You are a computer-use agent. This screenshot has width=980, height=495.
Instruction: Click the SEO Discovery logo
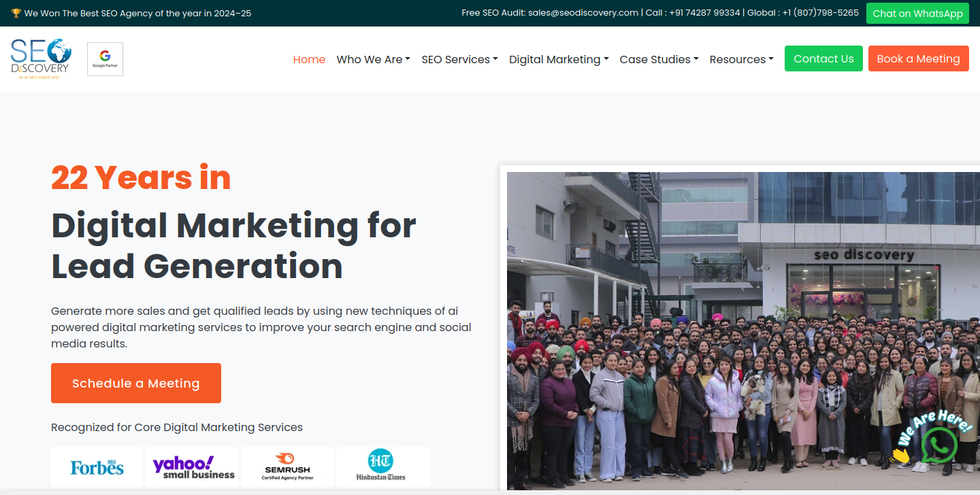[x=41, y=59]
